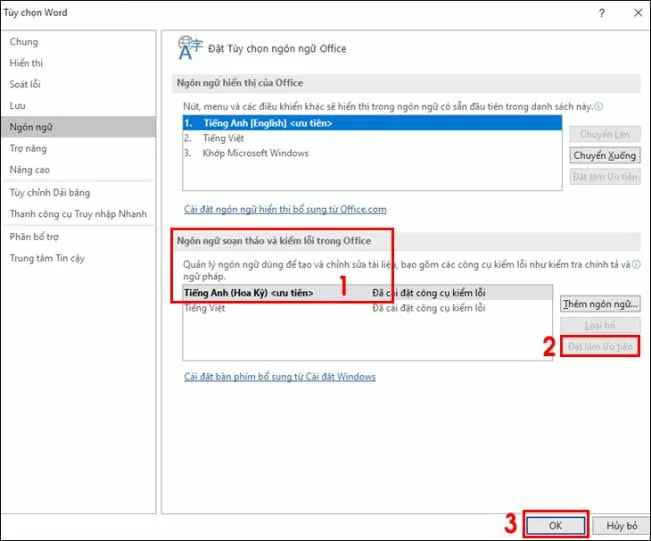
Task: Open the Nâng cao settings
Action: point(30,169)
